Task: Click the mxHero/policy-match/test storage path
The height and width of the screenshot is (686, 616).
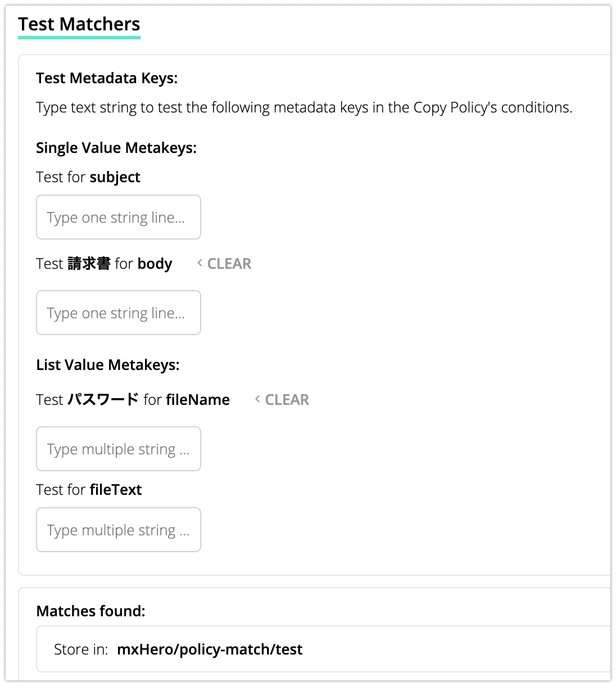Action: [210, 649]
